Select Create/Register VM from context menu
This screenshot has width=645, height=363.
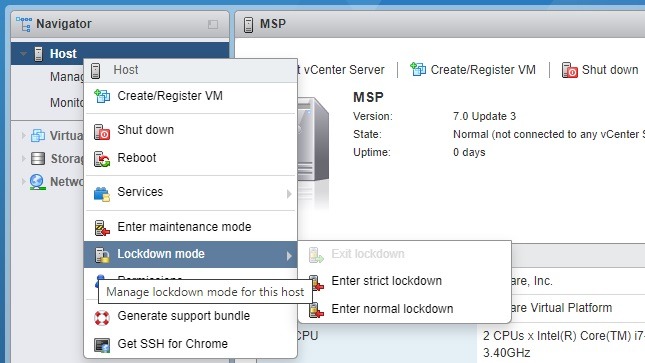point(190,96)
